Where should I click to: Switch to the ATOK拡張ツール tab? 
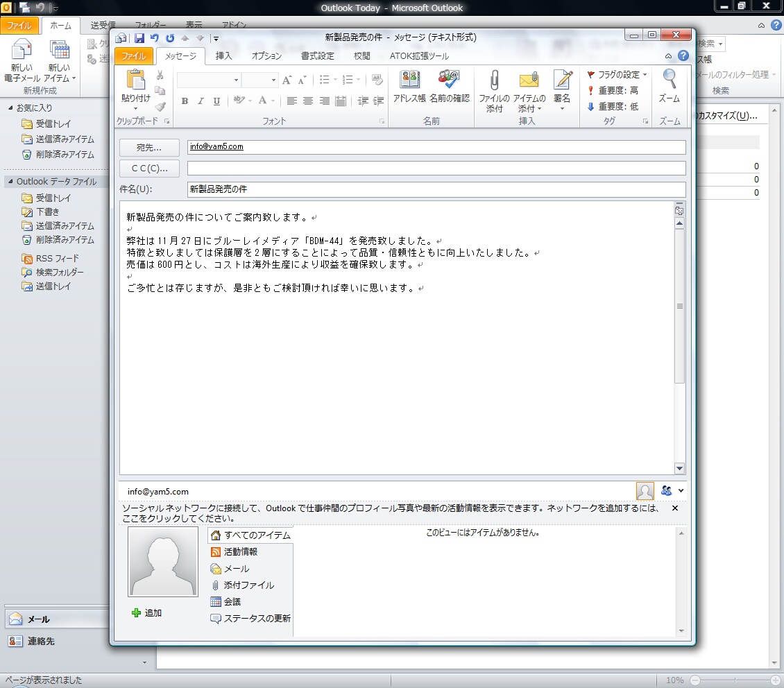419,56
